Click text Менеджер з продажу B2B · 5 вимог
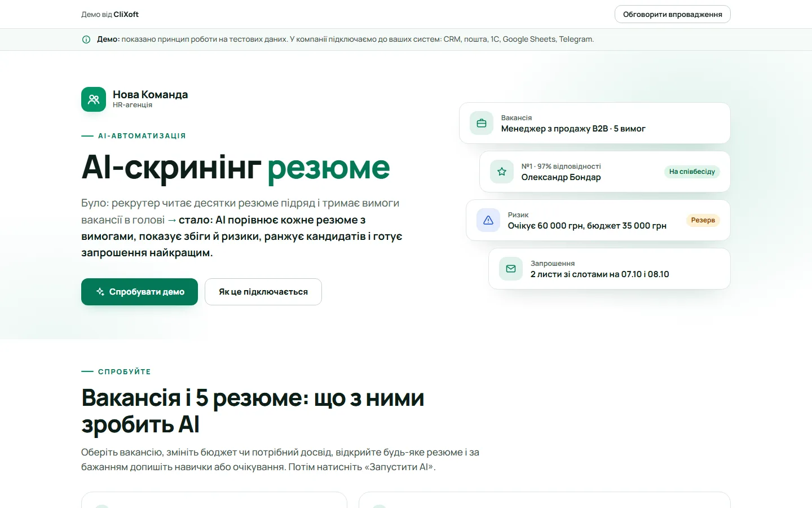812x508 pixels. coord(573,129)
